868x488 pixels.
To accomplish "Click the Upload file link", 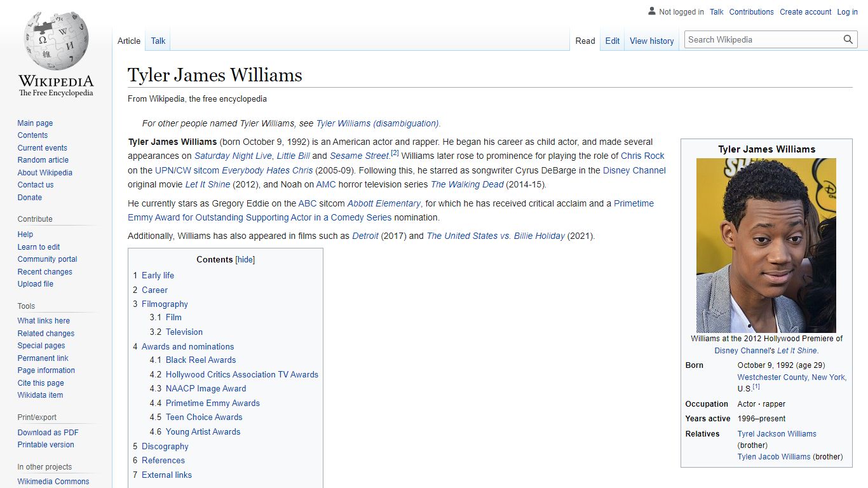I will [x=36, y=284].
